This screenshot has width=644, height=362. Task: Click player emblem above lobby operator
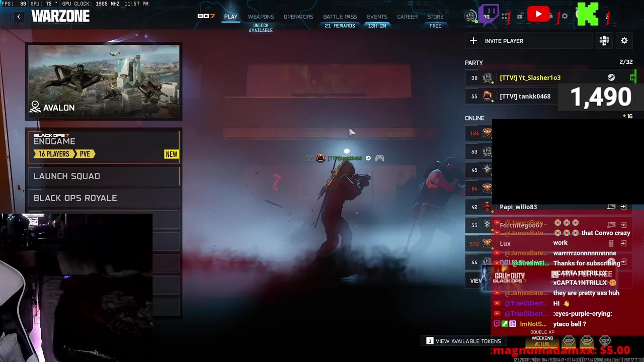click(x=320, y=158)
